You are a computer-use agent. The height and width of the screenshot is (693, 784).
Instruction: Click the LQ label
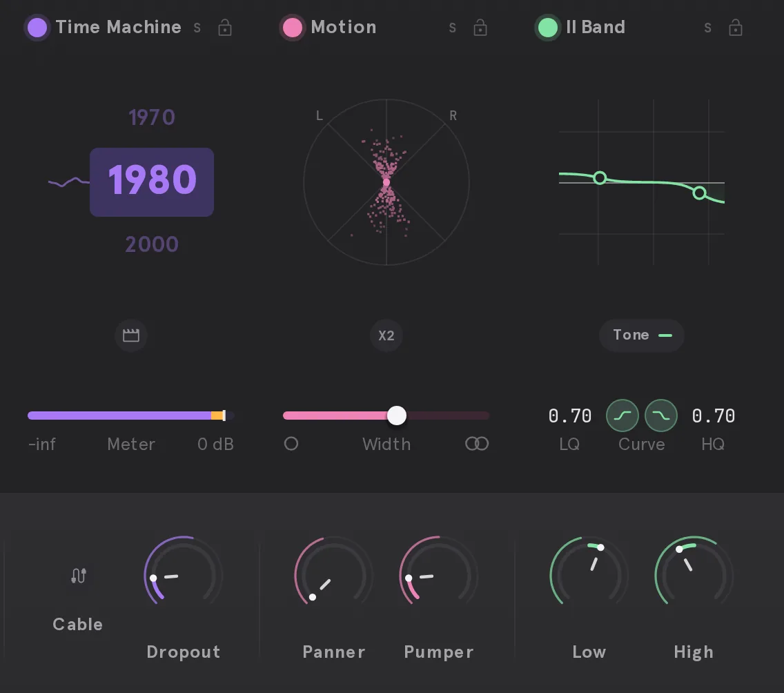pos(569,444)
